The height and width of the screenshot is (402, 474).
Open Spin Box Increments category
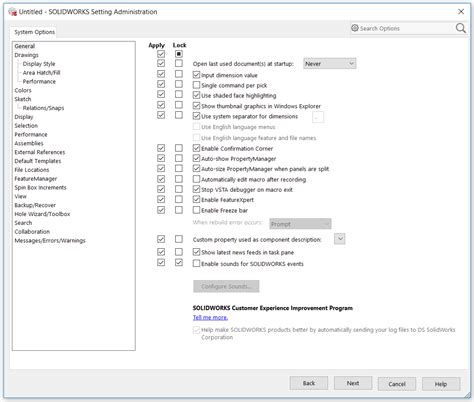(x=40, y=187)
